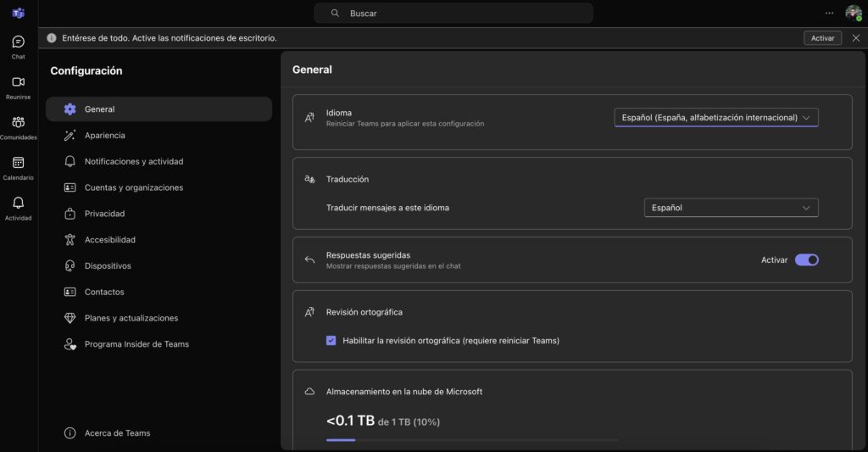Open Comunidades from the left rail
This screenshot has width=868, height=452.
pos(19,129)
